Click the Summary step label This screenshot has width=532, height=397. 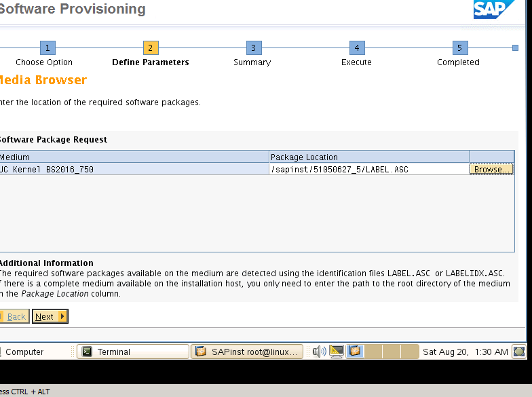point(252,62)
